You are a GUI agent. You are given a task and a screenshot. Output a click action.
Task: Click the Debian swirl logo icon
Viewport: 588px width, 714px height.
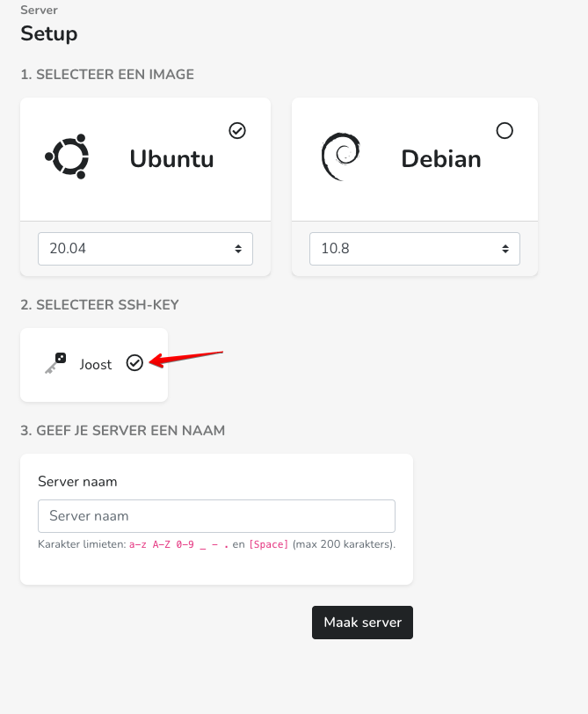[340, 157]
